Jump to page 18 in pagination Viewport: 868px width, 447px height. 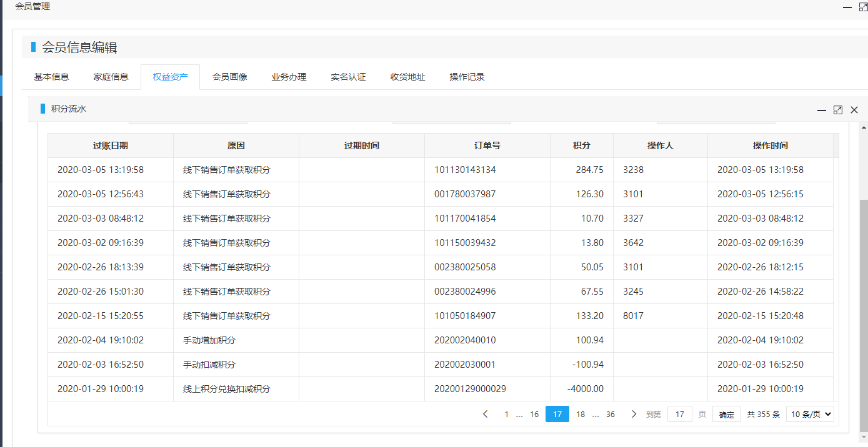(x=581, y=414)
